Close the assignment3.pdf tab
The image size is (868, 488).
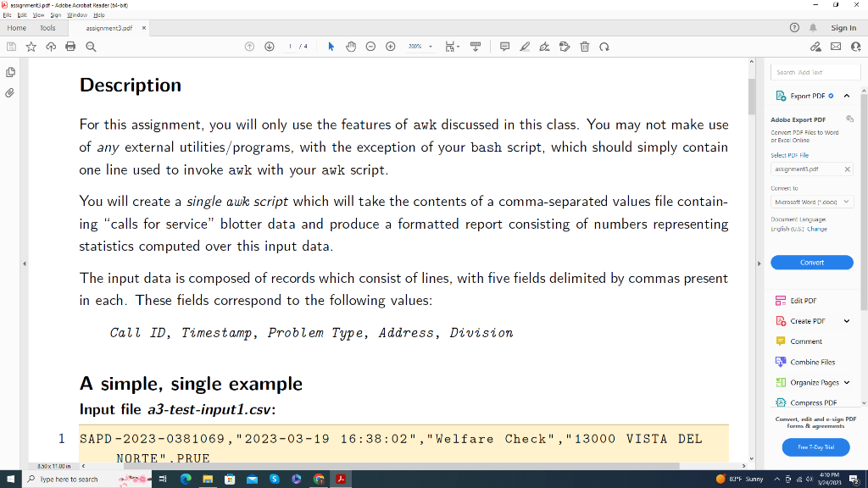pyautogui.click(x=144, y=28)
